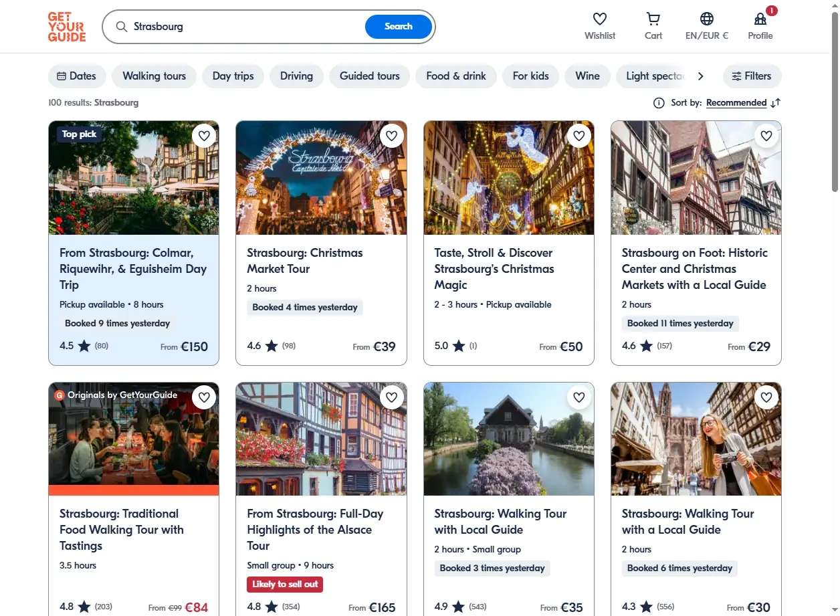Click the Booked 4 times yesterday label
Image resolution: width=840 pixels, height=616 pixels.
[305, 307]
